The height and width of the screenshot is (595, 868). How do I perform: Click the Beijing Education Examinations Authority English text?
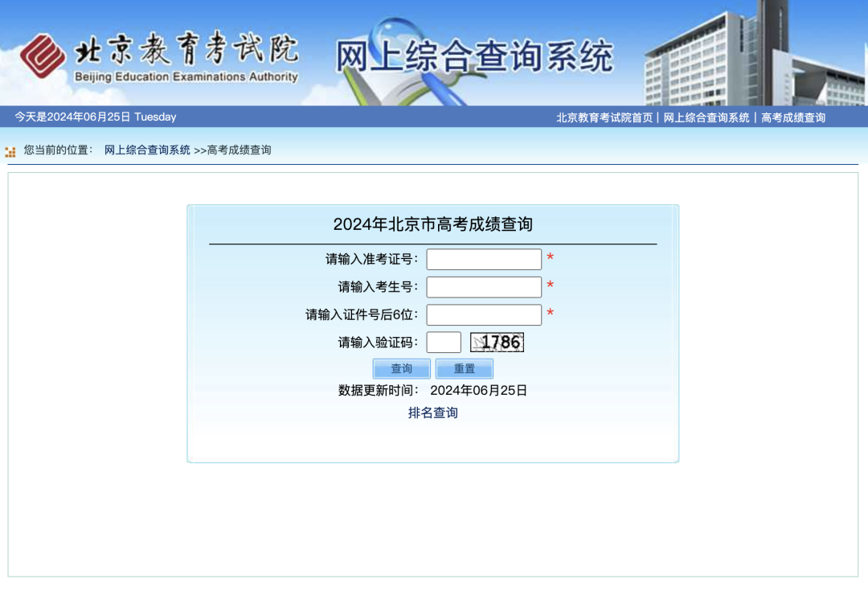point(186,77)
